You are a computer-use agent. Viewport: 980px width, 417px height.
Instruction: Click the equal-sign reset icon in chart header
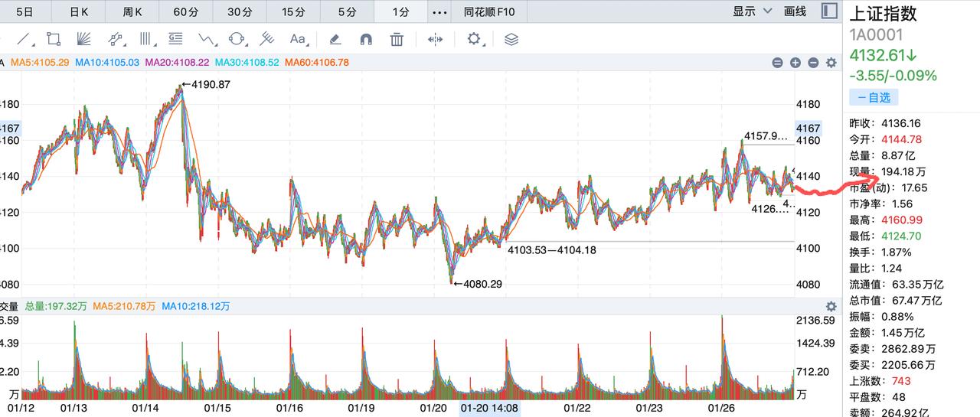[777, 63]
